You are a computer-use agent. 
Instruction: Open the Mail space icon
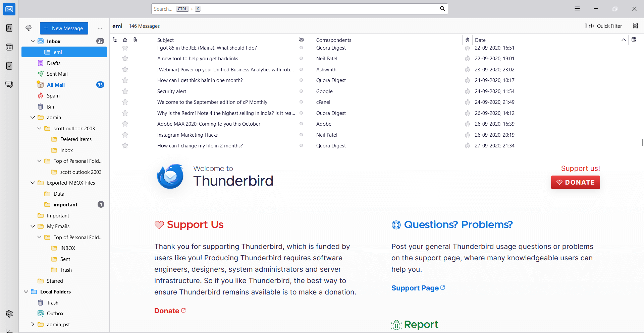point(9,9)
